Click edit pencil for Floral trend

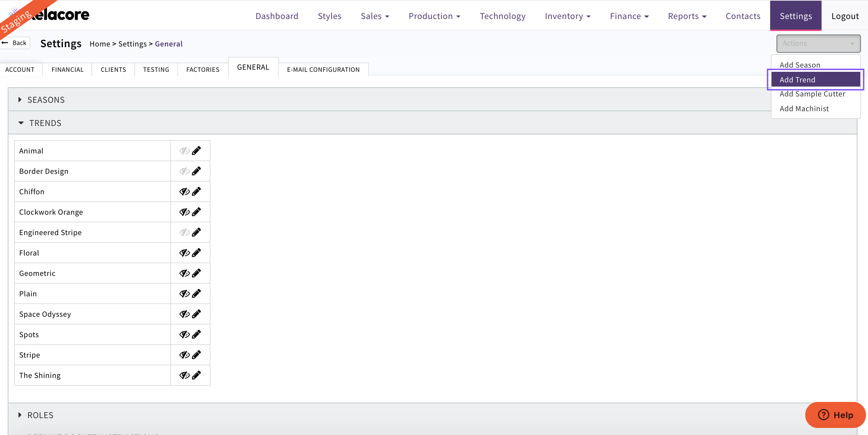click(x=196, y=253)
